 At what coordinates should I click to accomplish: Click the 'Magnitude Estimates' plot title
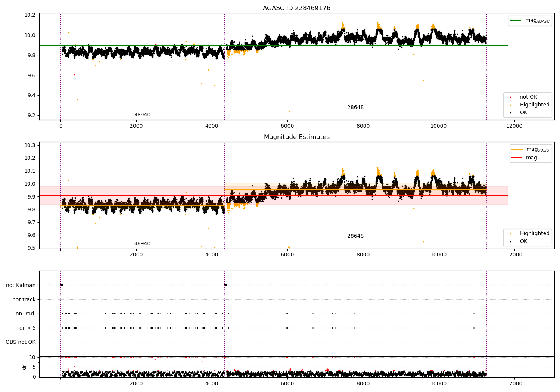click(296, 137)
